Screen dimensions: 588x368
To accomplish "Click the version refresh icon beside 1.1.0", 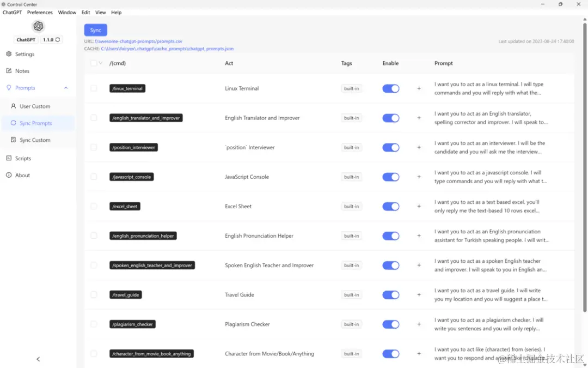I will pos(57,40).
